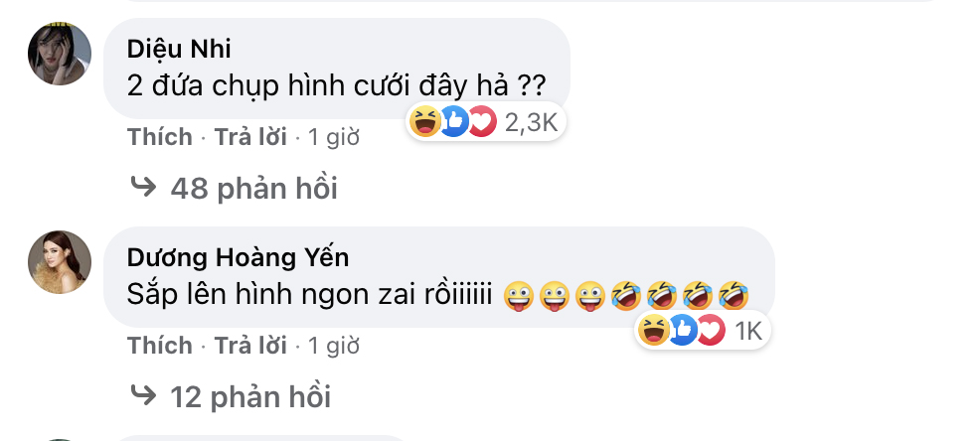Click the heart reaction on Diệu Nhi's comment

[481, 122]
